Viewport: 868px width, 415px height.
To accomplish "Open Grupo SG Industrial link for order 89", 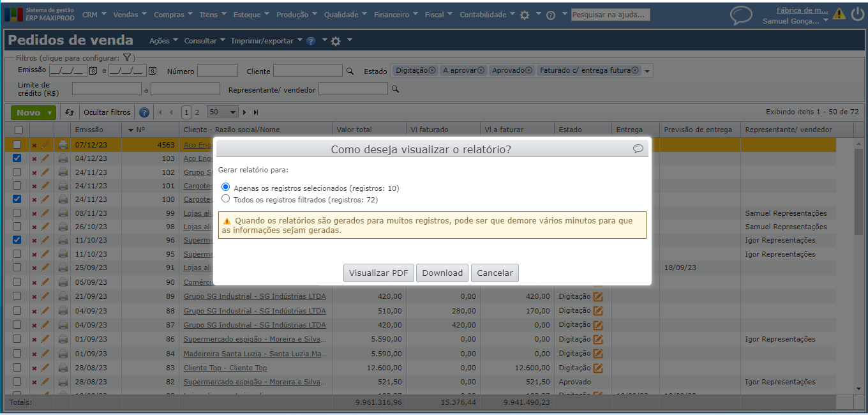I will pyautogui.click(x=255, y=296).
